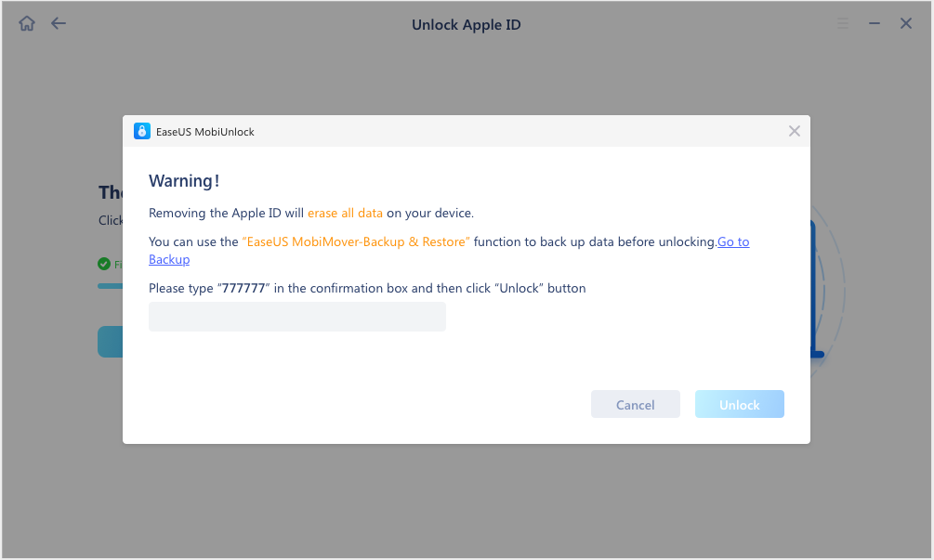This screenshot has width=934, height=560.
Task: Click the EaseUS MobiUnlock dialog title text
Action: click(x=204, y=132)
